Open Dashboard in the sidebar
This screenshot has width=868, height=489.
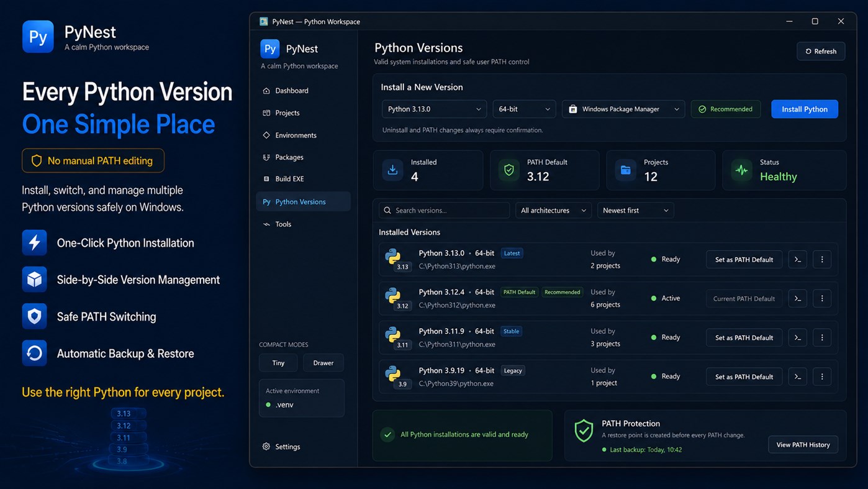point(303,91)
